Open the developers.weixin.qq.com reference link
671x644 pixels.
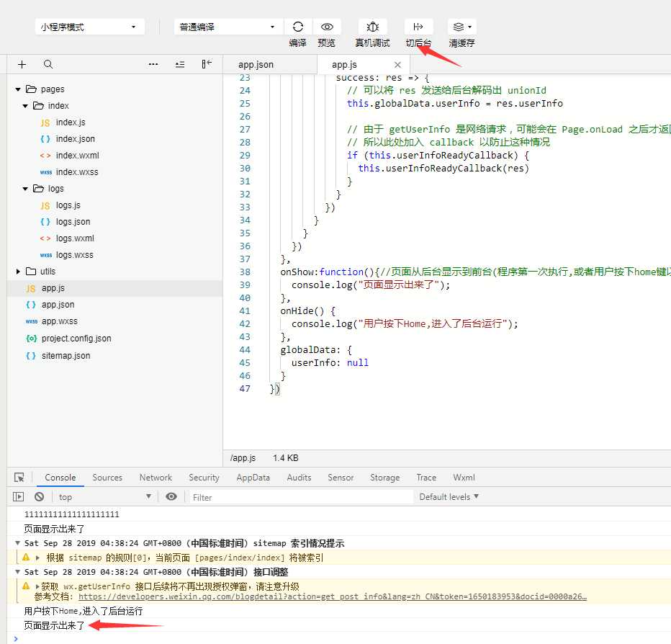(x=333, y=596)
